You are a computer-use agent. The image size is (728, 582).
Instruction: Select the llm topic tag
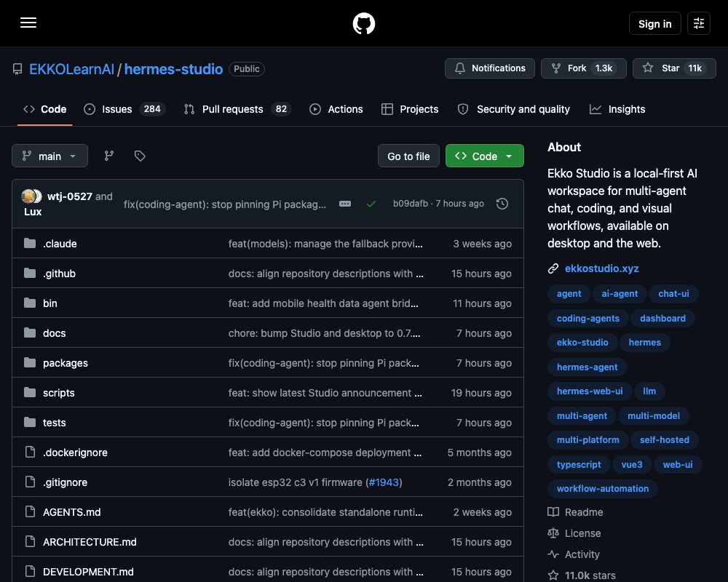(x=649, y=391)
